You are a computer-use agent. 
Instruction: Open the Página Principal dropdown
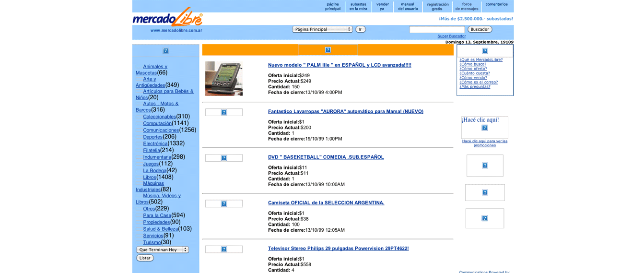click(x=322, y=29)
